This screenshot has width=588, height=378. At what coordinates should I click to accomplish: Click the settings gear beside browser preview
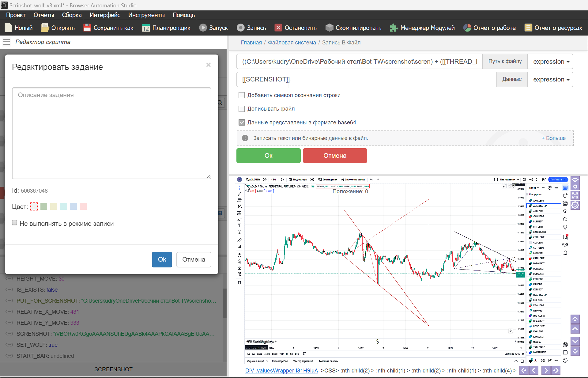pos(575,205)
